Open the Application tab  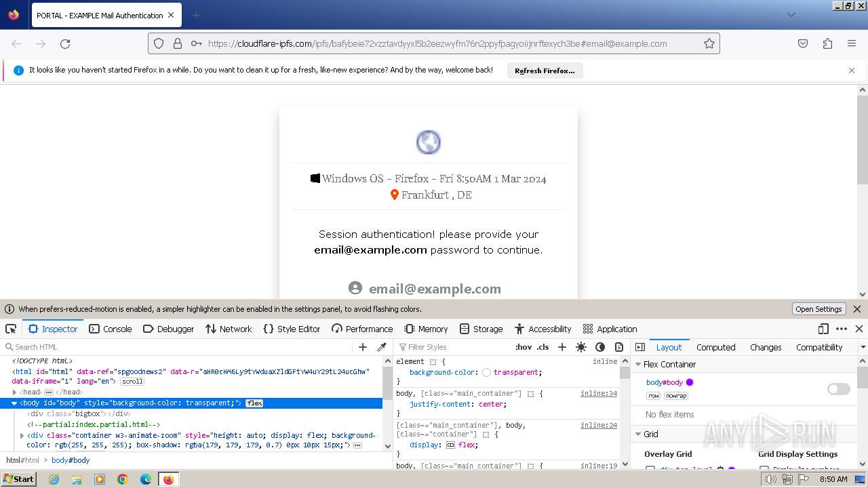coord(610,329)
